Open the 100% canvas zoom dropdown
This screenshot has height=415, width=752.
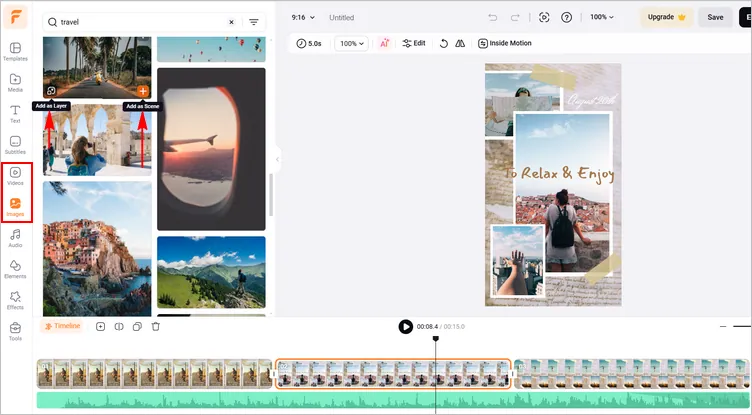[x=601, y=17]
